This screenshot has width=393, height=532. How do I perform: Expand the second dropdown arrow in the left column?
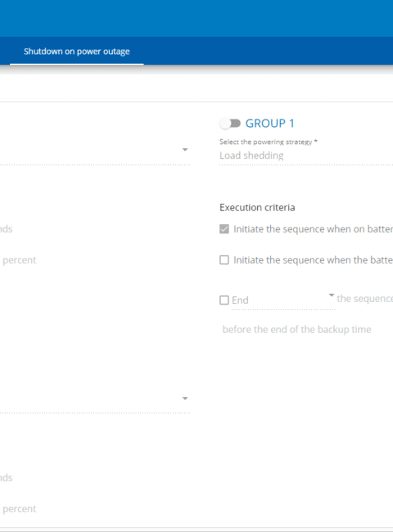tap(185, 399)
